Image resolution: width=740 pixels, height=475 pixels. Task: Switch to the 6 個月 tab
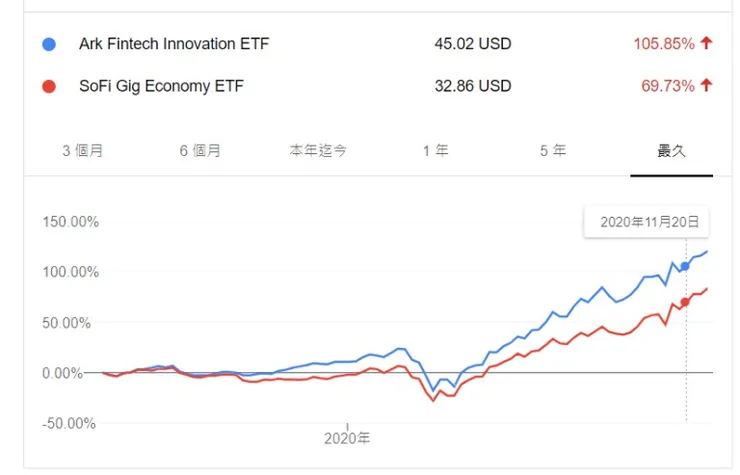click(200, 151)
